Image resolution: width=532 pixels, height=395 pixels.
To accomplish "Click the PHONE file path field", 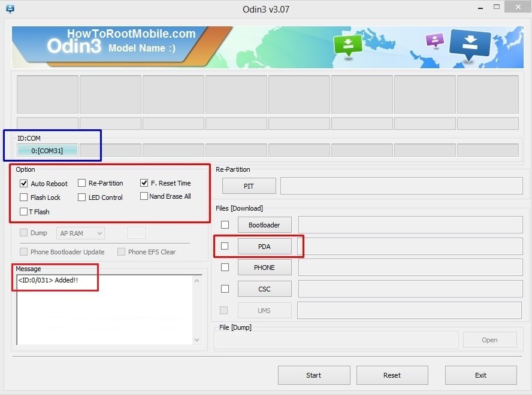I will 410,268.
